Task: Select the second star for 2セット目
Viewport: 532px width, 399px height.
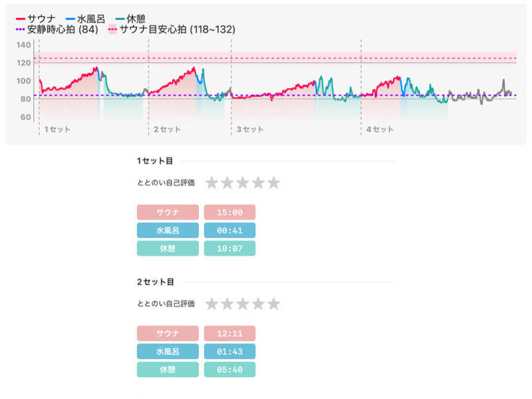Action: tap(227, 304)
